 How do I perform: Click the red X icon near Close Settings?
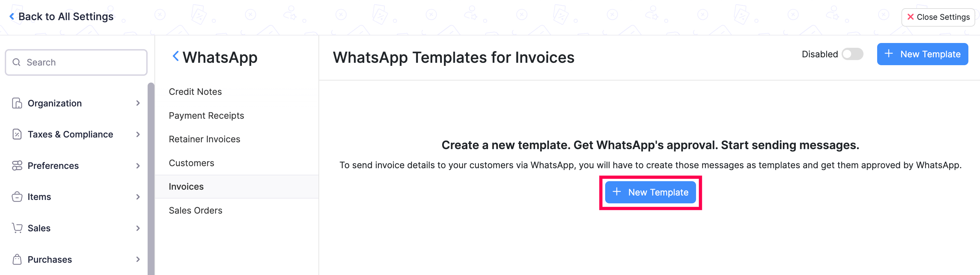910,17
